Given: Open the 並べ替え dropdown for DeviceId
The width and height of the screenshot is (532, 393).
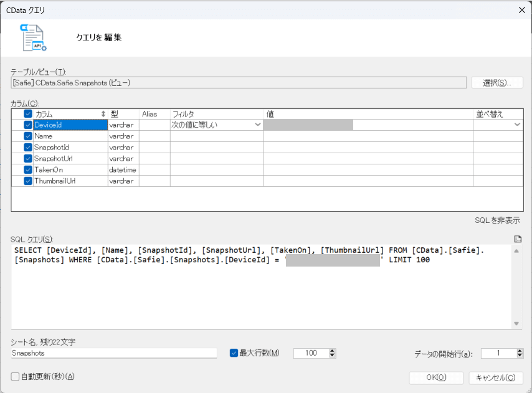Looking at the screenshot, I should coord(516,125).
